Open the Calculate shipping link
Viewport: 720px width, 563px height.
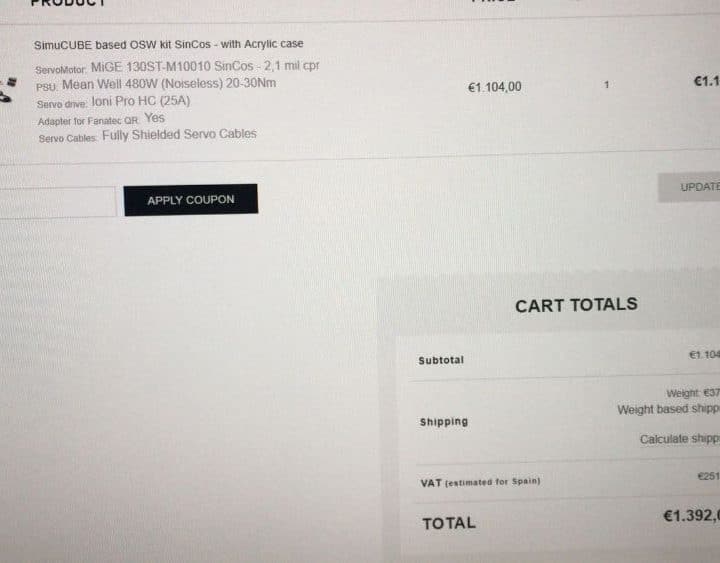tap(679, 439)
